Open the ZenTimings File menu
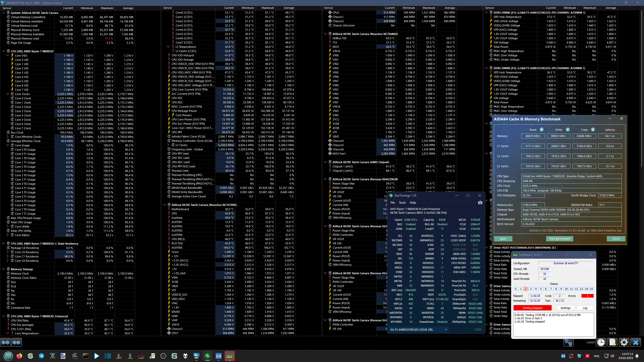This screenshot has height=362, width=644. (x=392, y=203)
